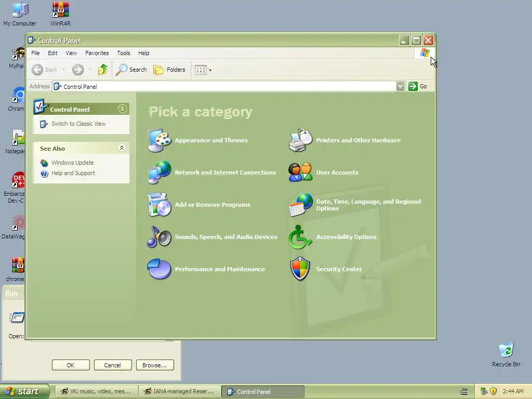Switch to IANA-managed Reserved taskbar window
The image size is (532, 399).
[x=179, y=392]
